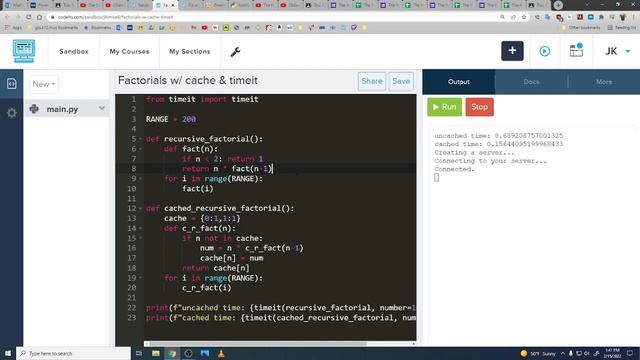Click the Windows taskbar search box
The height and width of the screenshot is (360, 640).
pyautogui.click(x=73, y=353)
